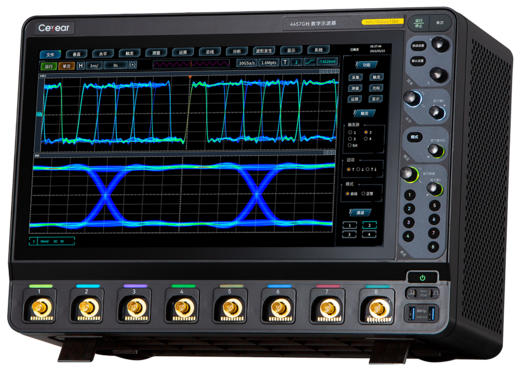Select rising edge slope radio
Screen dimensions: 520x372
(349, 169)
